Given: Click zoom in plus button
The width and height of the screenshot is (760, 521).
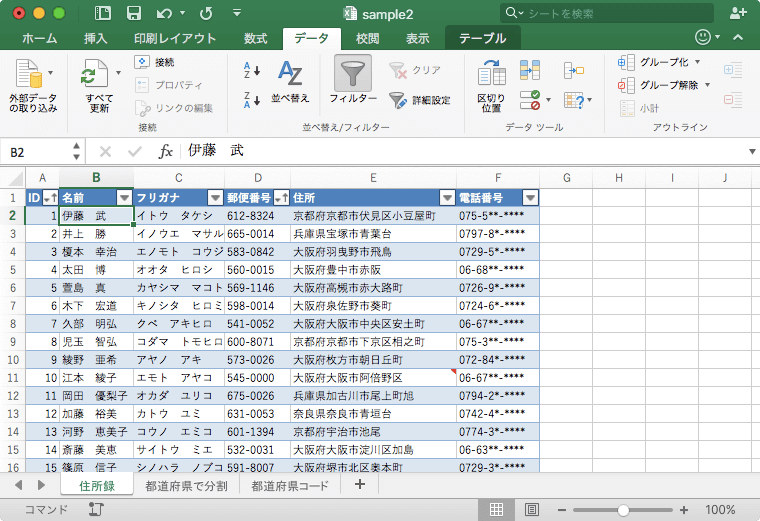Looking at the screenshot, I should (684, 510).
